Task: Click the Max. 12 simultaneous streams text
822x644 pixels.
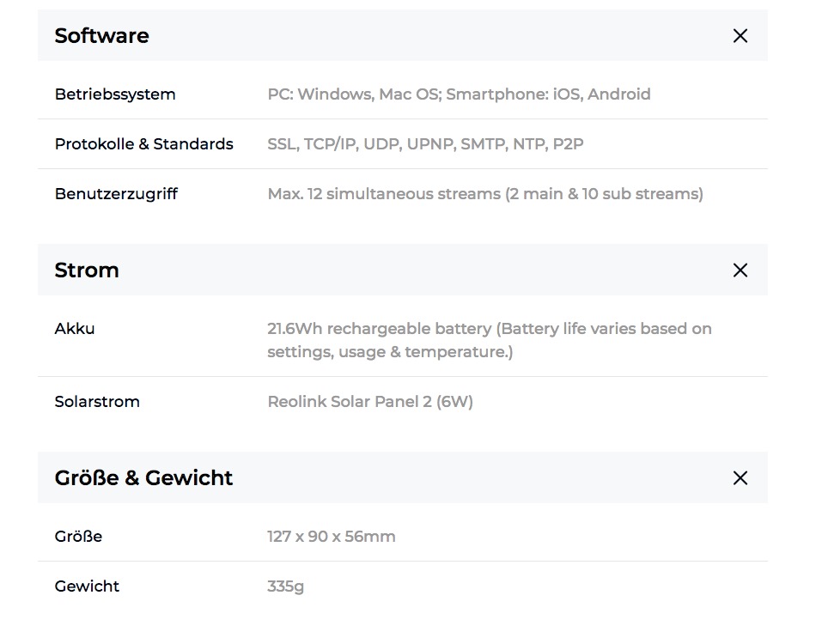Action: (484, 194)
